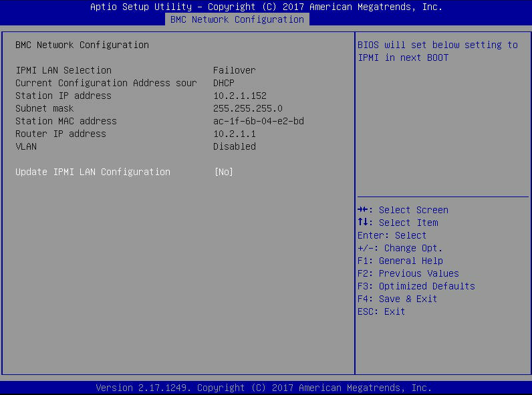Image resolution: width=532 pixels, height=395 pixels.
Task: Click the 255.255.255.0 subnet mask value
Action: coord(248,108)
